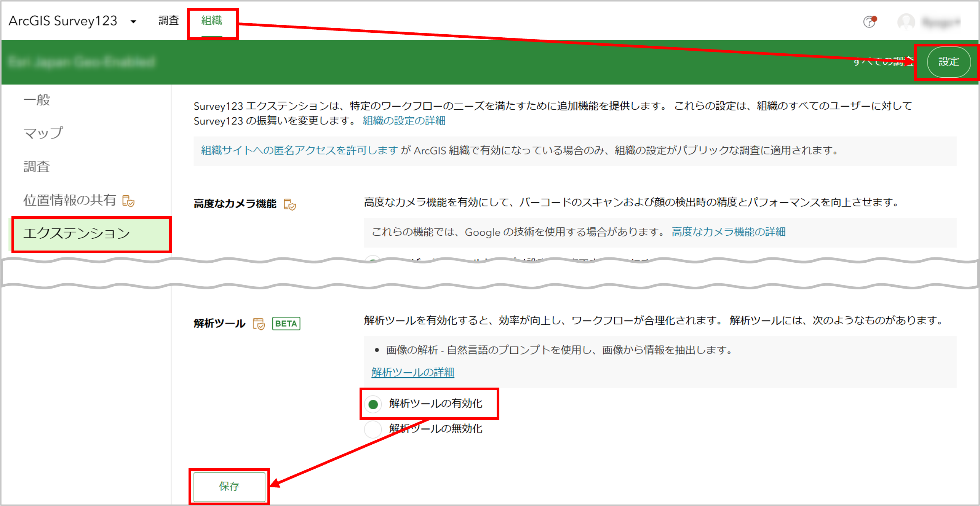Select 位置情報の共有 in the sidebar

tap(70, 200)
